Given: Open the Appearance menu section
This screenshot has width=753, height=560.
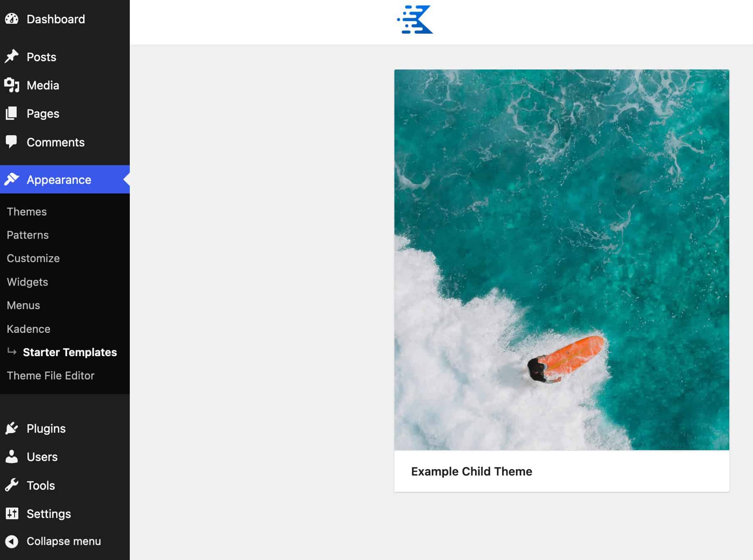Looking at the screenshot, I should 59,179.
